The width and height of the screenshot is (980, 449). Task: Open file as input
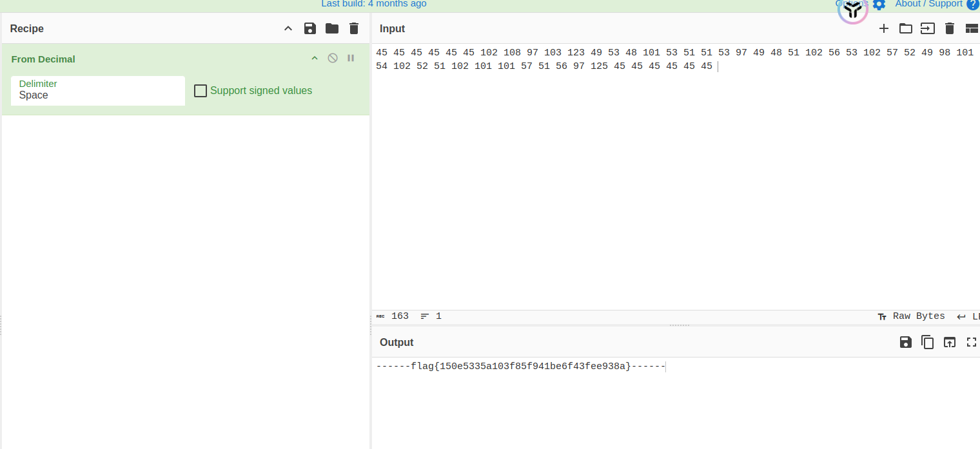pos(927,28)
